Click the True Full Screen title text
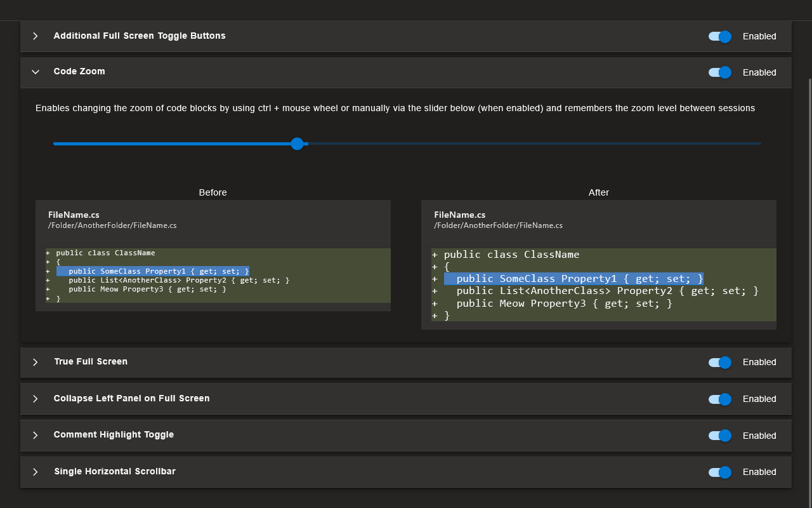The width and height of the screenshot is (812, 508). pos(91,361)
